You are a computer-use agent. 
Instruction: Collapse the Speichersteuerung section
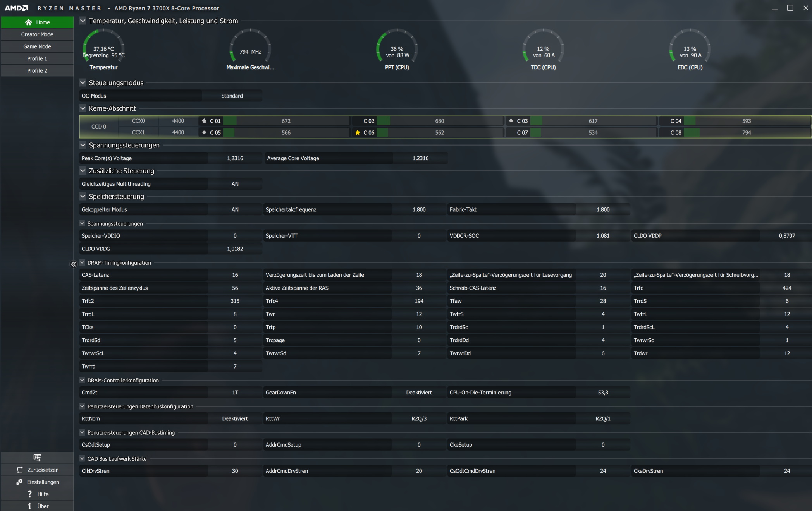point(83,196)
